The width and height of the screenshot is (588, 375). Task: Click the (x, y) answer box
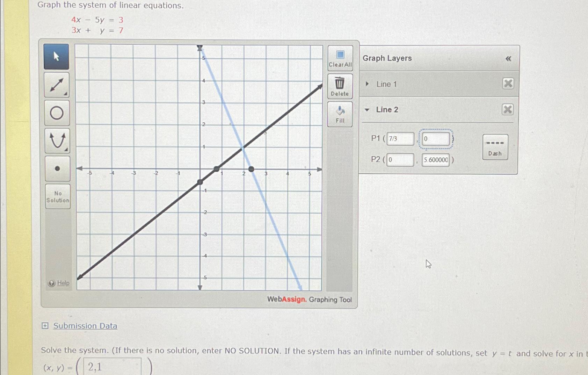tap(112, 367)
